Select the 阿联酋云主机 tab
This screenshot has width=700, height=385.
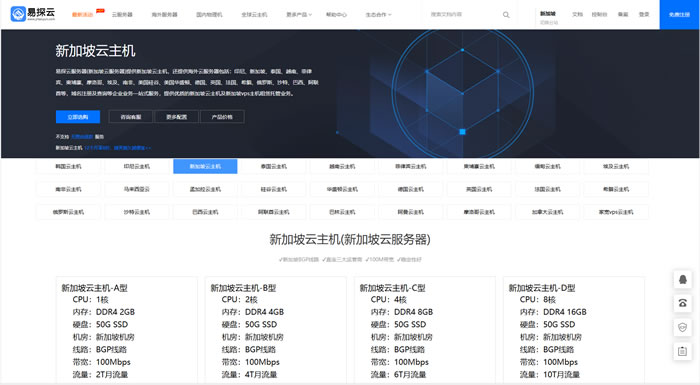(274, 212)
